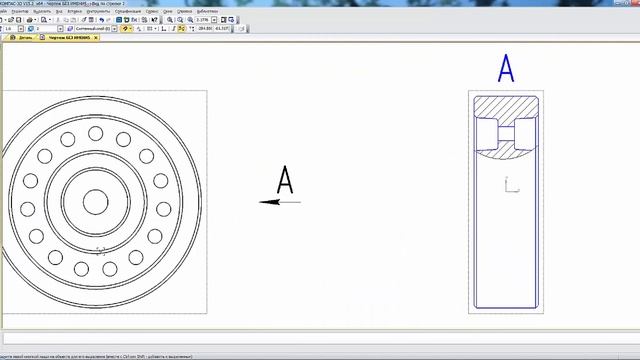Click the message panel bar at bottom
The image size is (640, 360).
point(322,338)
